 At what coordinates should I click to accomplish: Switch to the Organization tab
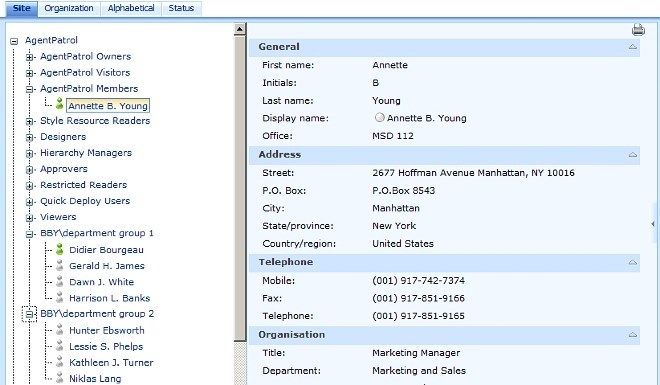pyautogui.click(x=69, y=8)
